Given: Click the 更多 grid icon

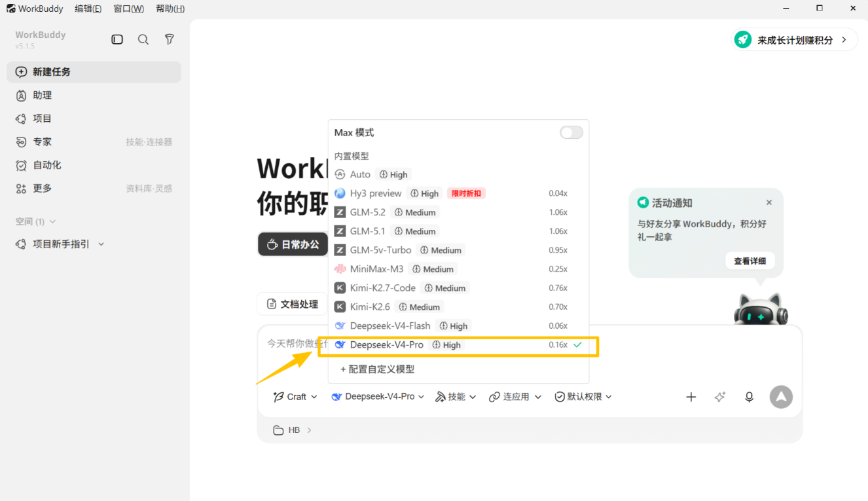Looking at the screenshot, I should point(22,189).
